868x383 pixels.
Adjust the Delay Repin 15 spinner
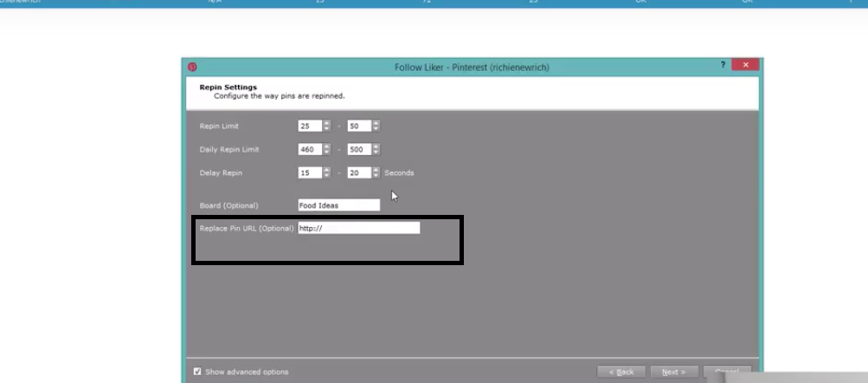(x=326, y=173)
